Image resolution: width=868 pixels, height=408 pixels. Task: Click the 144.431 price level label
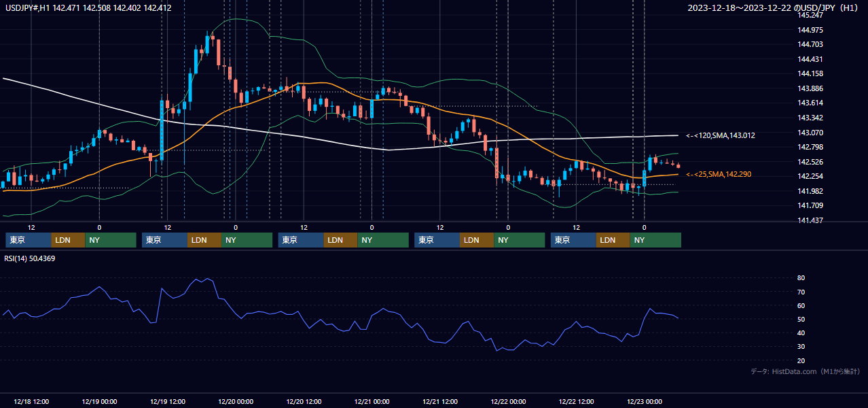810,59
